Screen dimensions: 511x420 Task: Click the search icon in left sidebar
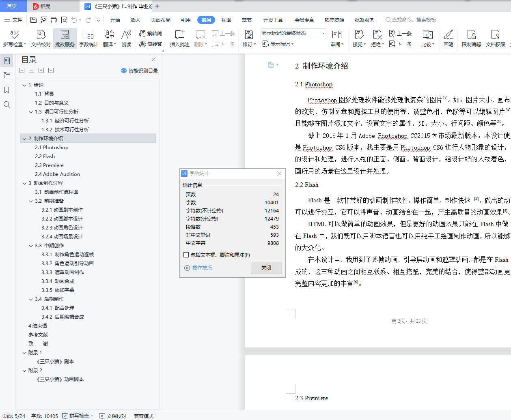(x=7, y=105)
